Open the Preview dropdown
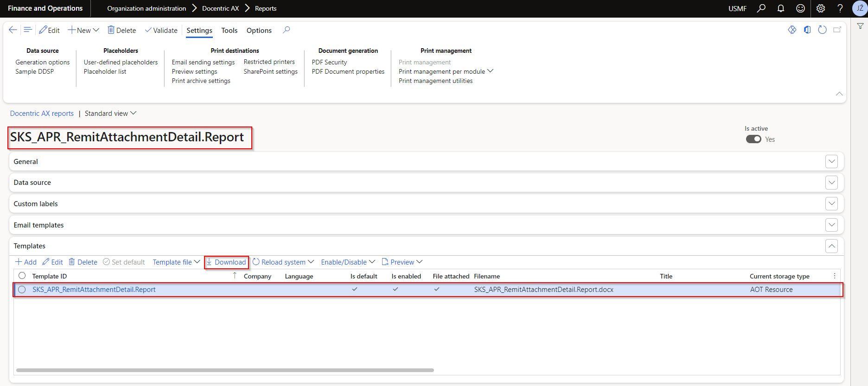The height and width of the screenshot is (386, 868). coord(402,262)
